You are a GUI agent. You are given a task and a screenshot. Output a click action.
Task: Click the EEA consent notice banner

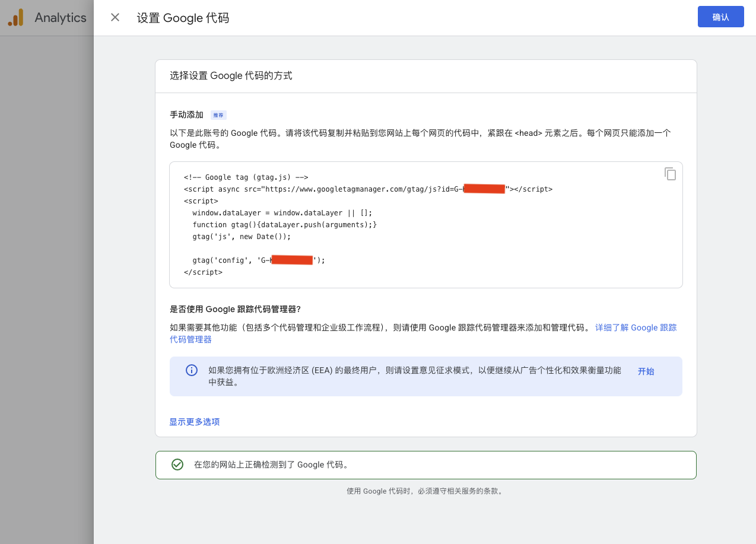(425, 376)
